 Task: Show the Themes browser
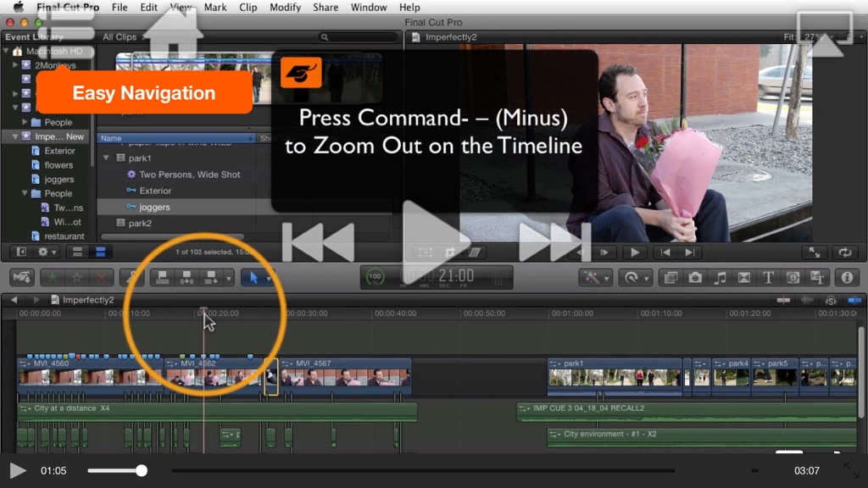(x=817, y=277)
